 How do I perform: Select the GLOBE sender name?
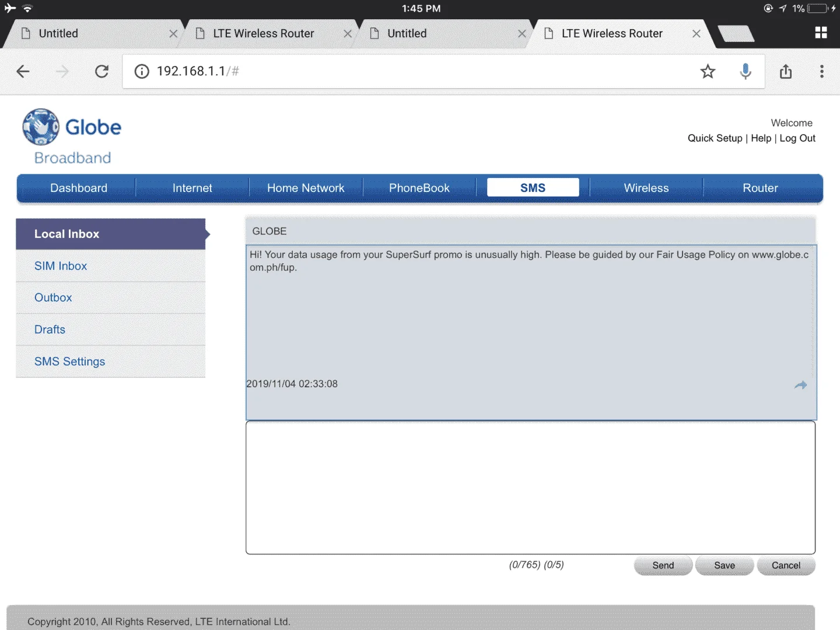pos(269,231)
